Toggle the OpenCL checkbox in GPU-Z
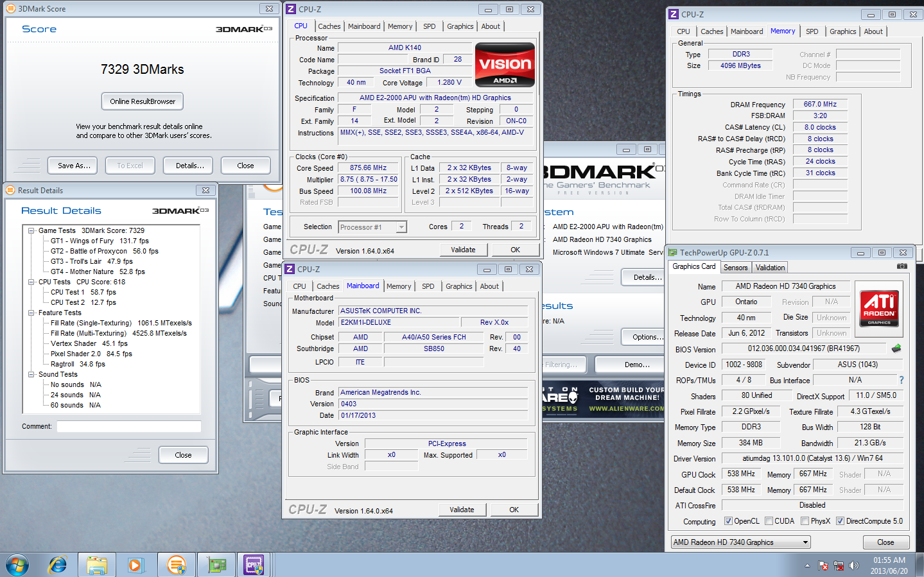 coord(728,521)
